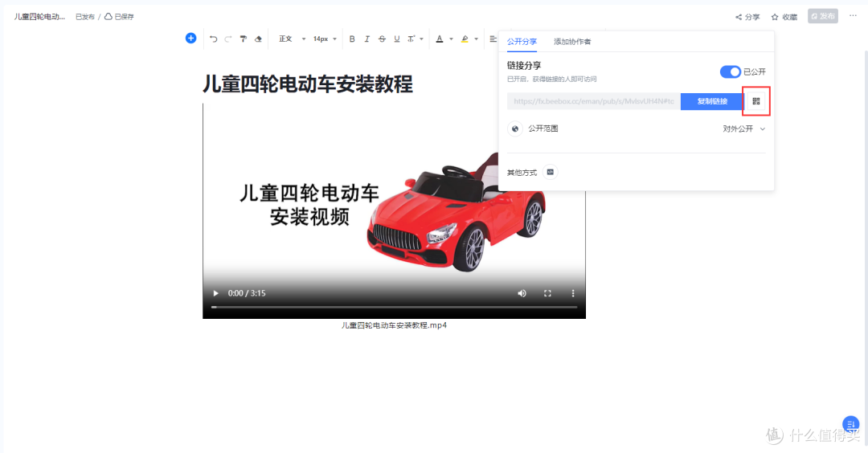Image resolution: width=868 pixels, height=453 pixels.
Task: Click the document title 儿童四轮电动车安装教程
Action: 308,84
